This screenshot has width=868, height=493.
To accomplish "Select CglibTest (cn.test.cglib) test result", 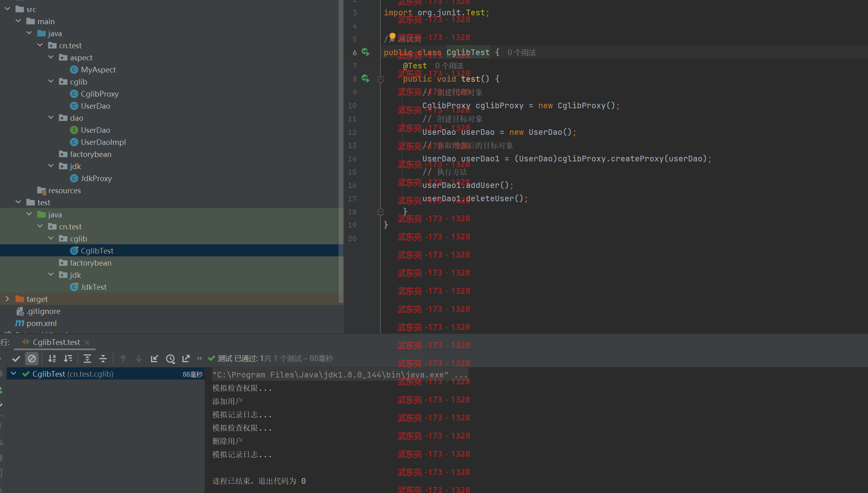I will tap(105, 374).
